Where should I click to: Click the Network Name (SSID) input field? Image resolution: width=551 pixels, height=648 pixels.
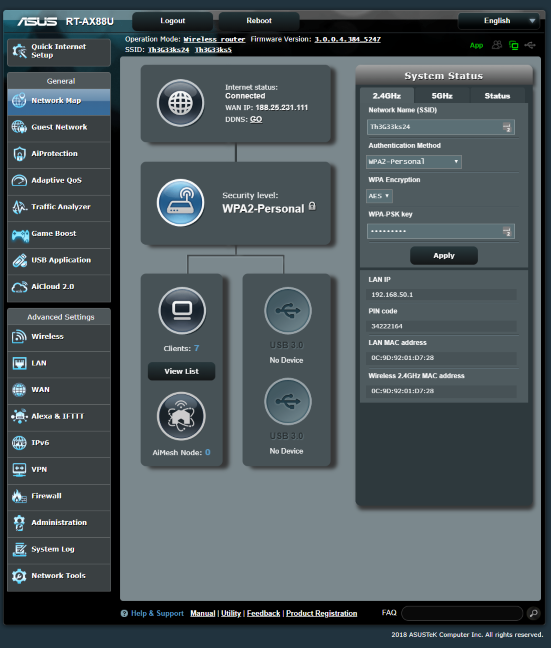pos(441,127)
